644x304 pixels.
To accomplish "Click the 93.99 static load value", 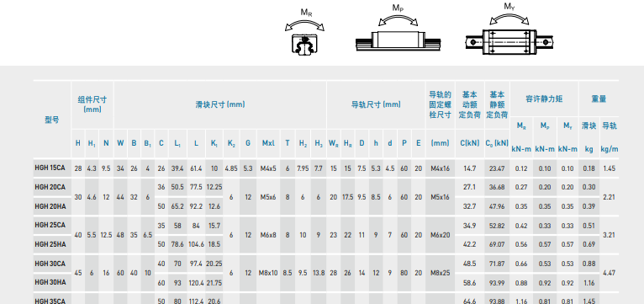I will click(x=497, y=282).
